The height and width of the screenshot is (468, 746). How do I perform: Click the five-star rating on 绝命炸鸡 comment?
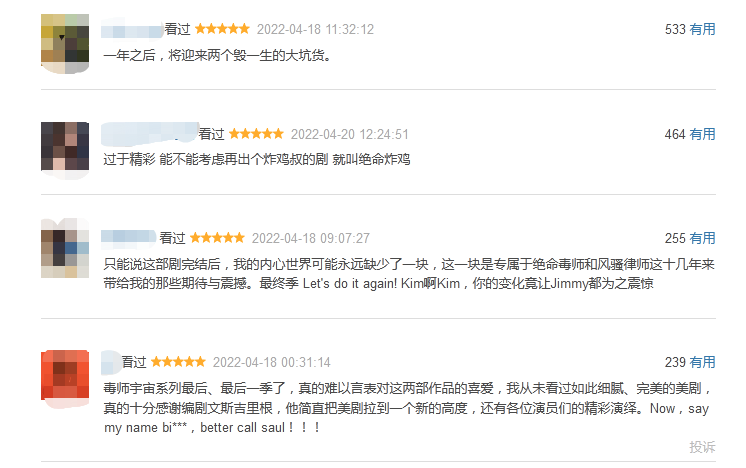click(256, 134)
